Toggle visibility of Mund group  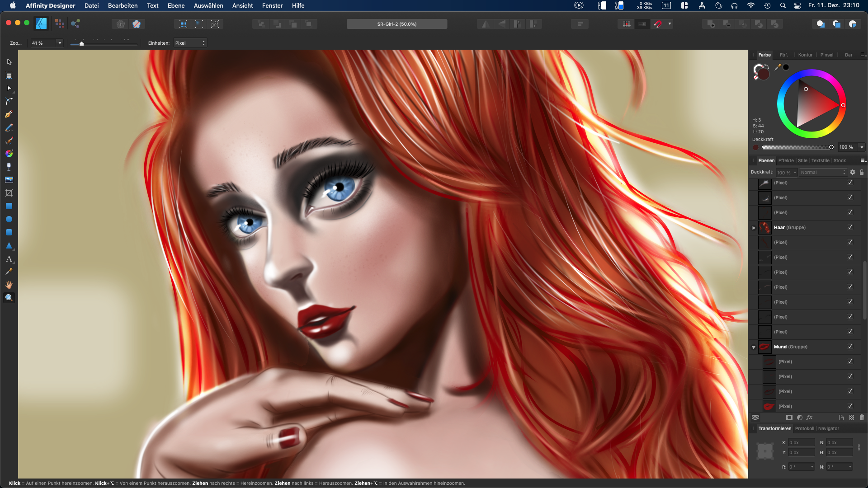[x=850, y=347]
